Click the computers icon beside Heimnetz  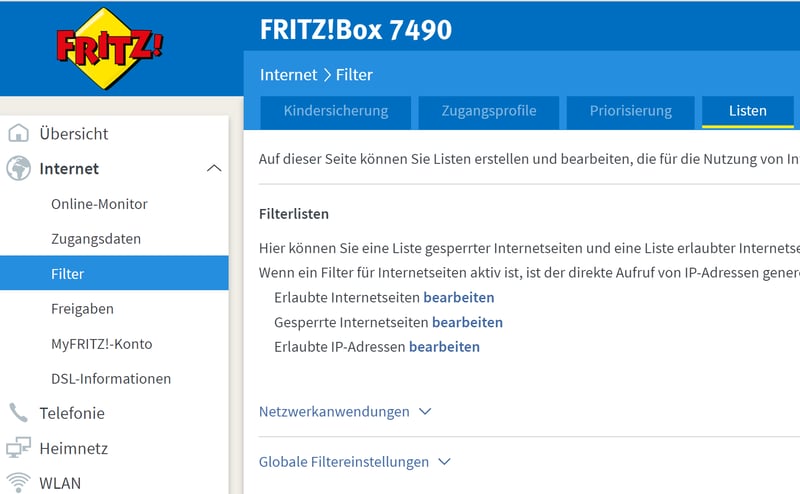pyautogui.click(x=18, y=448)
